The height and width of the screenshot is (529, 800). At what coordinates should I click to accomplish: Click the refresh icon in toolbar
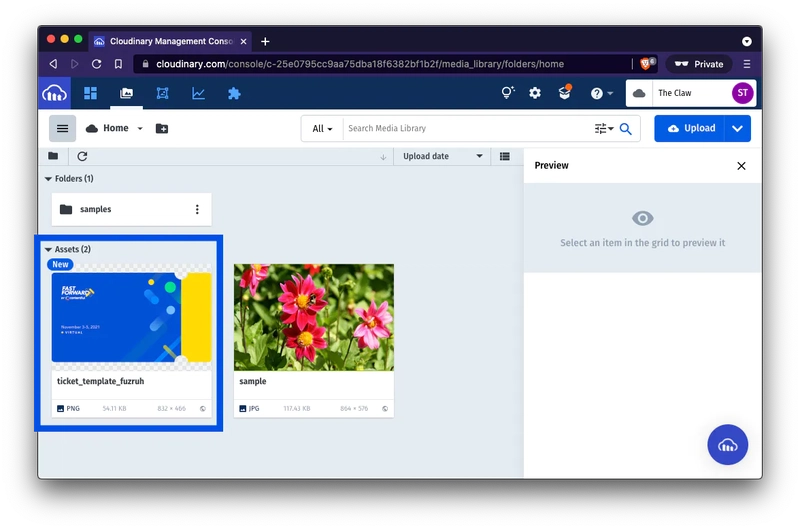click(82, 156)
